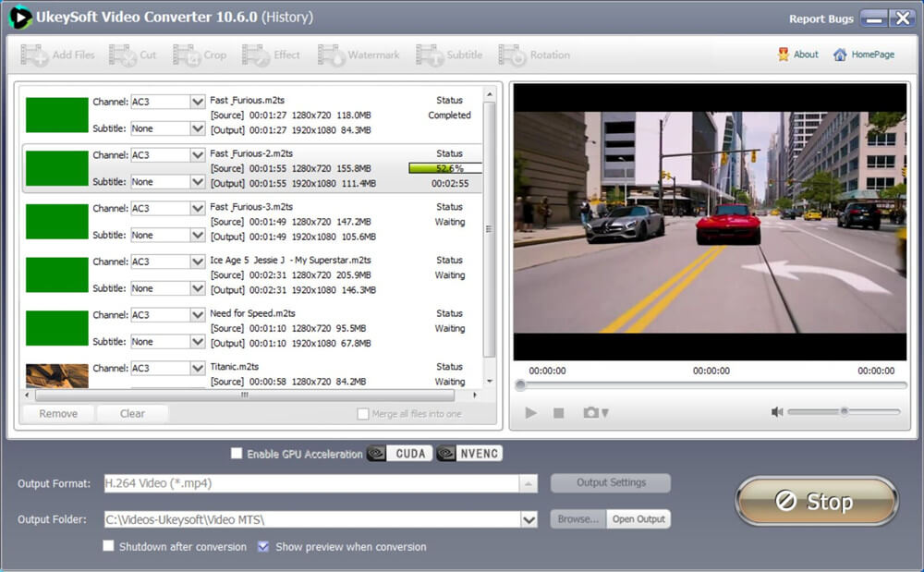Screen dimensions: 924x572
Task: Click the file list horizontal scrollbar
Action: [245, 396]
